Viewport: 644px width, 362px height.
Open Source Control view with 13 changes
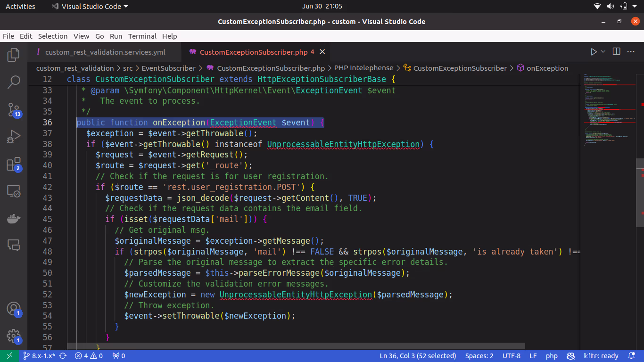click(x=14, y=110)
